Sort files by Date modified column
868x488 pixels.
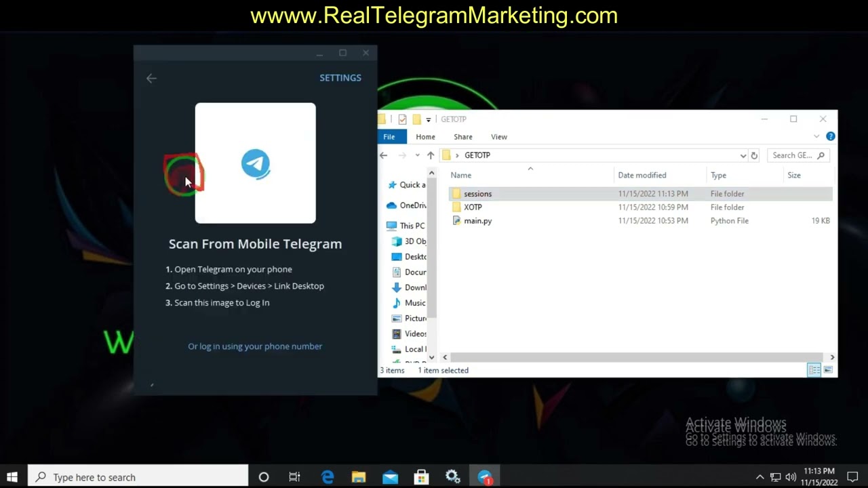pos(642,176)
